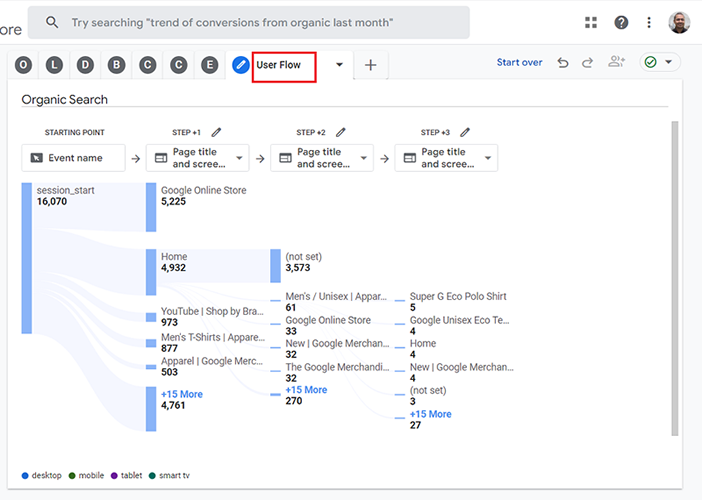Switch to the tab labeled B
The image size is (702, 500).
click(x=116, y=65)
